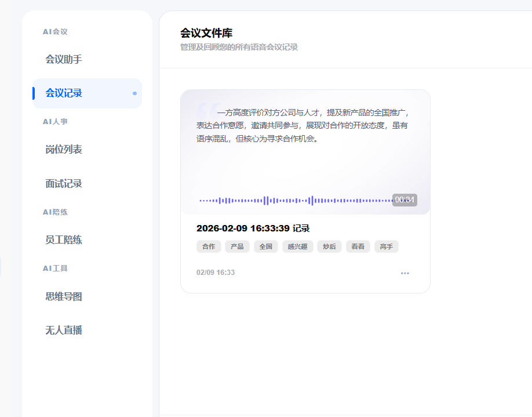
Task: Open the three-dot options on the recording card
Action: (x=405, y=273)
